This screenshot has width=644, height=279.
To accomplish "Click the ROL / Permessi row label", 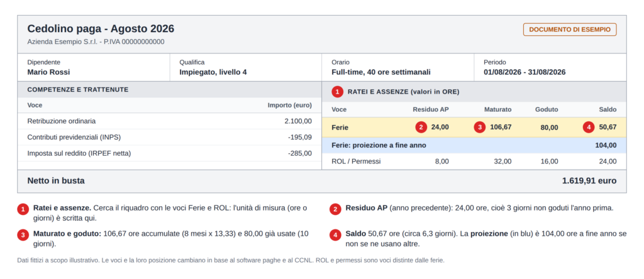I will pos(356,161).
